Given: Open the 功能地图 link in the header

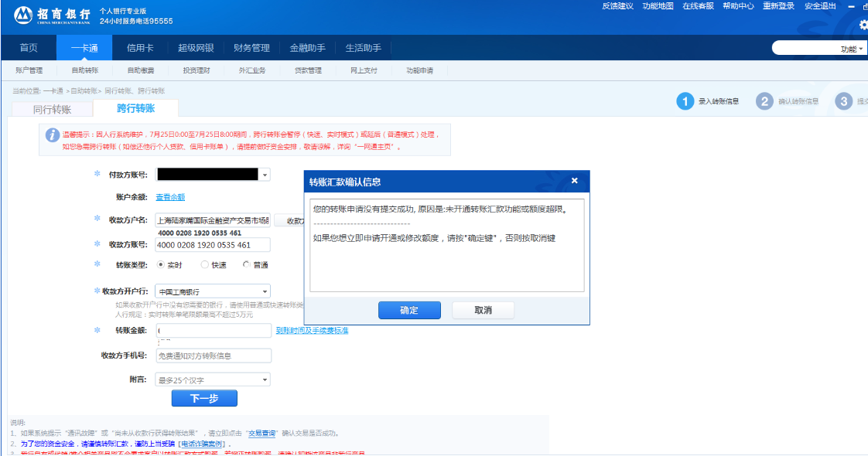Looking at the screenshot, I should click(x=658, y=6).
